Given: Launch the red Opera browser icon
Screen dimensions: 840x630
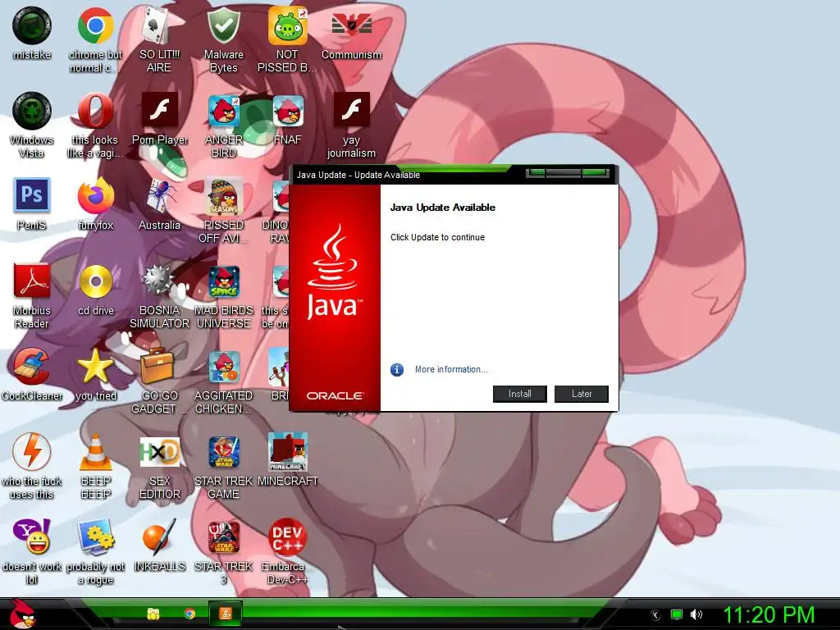Looking at the screenshot, I should tap(95, 111).
